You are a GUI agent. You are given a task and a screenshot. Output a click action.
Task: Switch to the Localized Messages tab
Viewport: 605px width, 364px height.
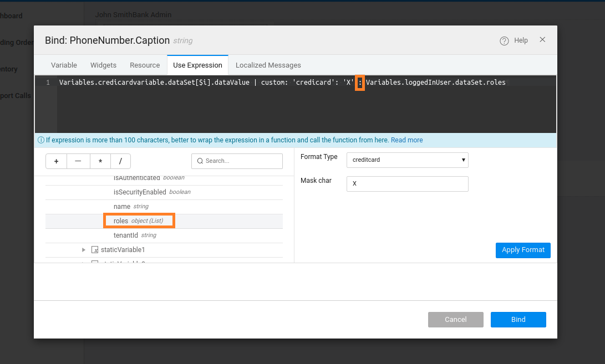(268, 65)
